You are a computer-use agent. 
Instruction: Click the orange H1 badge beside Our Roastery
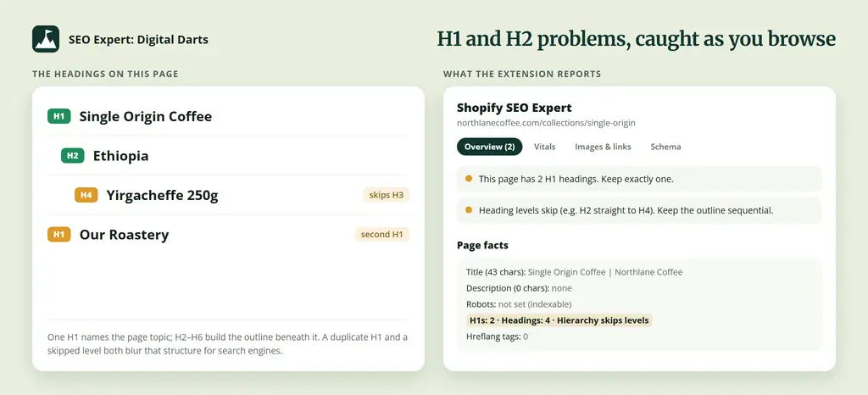[x=59, y=235]
